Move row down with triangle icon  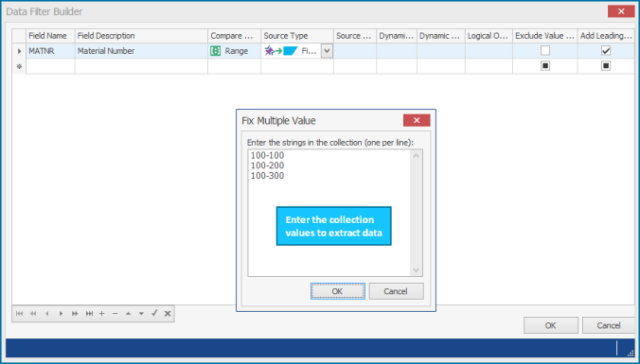click(x=141, y=314)
